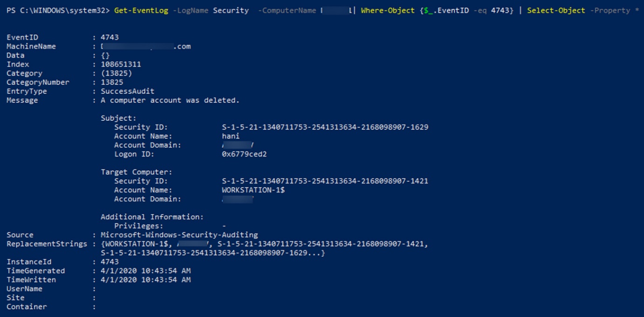Click the Subject Security ID ending 1629
Viewport: 644px width, 317px height.
pyautogui.click(x=325, y=127)
